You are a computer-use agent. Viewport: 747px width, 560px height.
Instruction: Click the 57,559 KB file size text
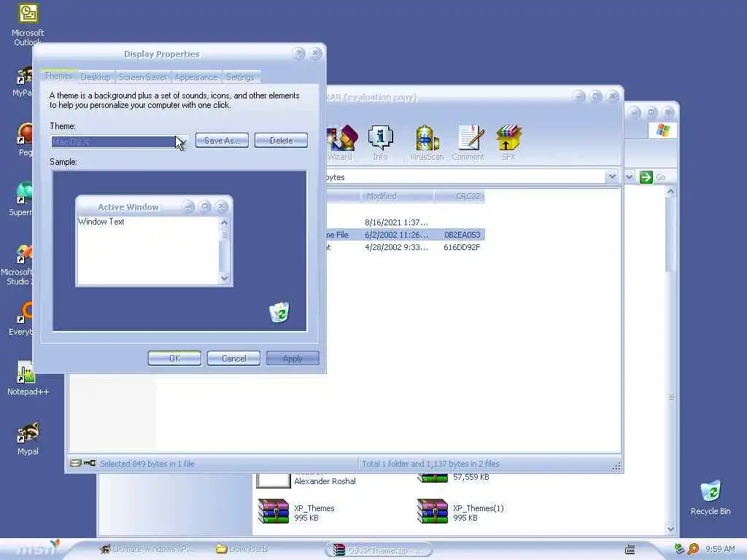point(471,477)
